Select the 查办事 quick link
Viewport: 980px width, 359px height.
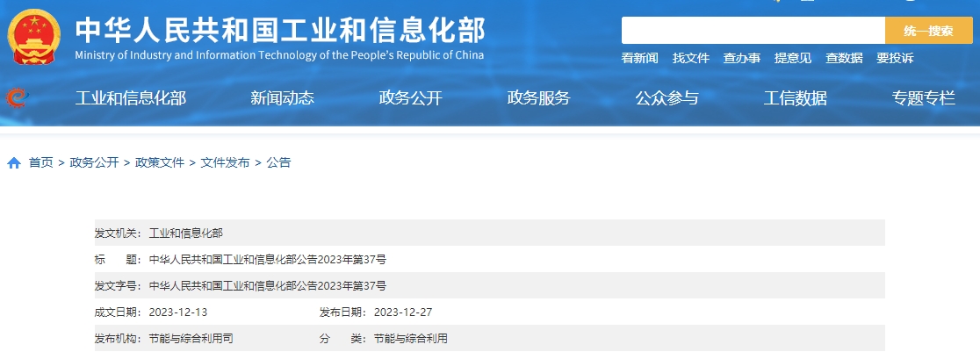click(x=741, y=58)
